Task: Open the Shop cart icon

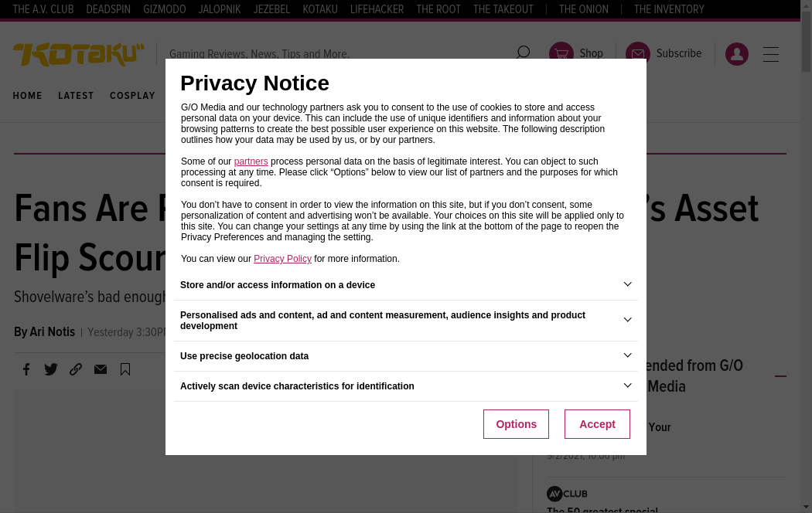Action: 561,54
